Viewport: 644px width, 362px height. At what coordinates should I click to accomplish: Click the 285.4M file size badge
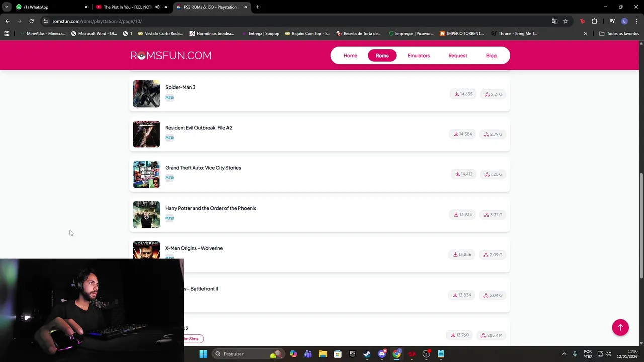coord(492,335)
